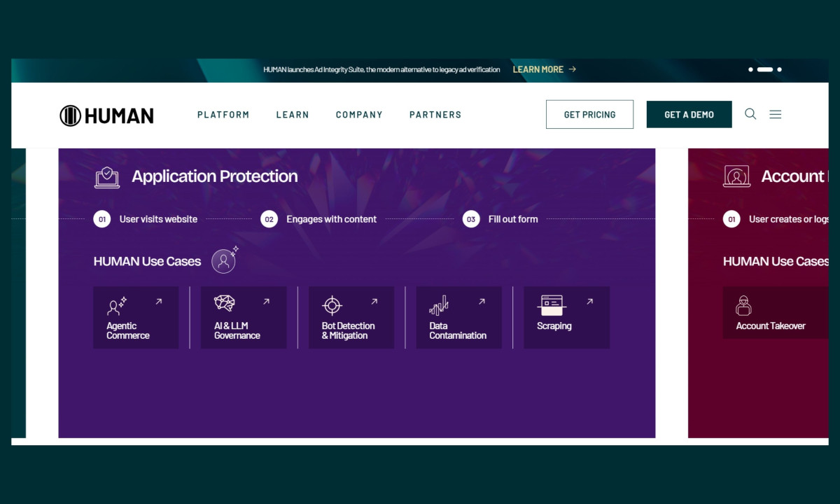Open the LEARN menu

tap(293, 115)
